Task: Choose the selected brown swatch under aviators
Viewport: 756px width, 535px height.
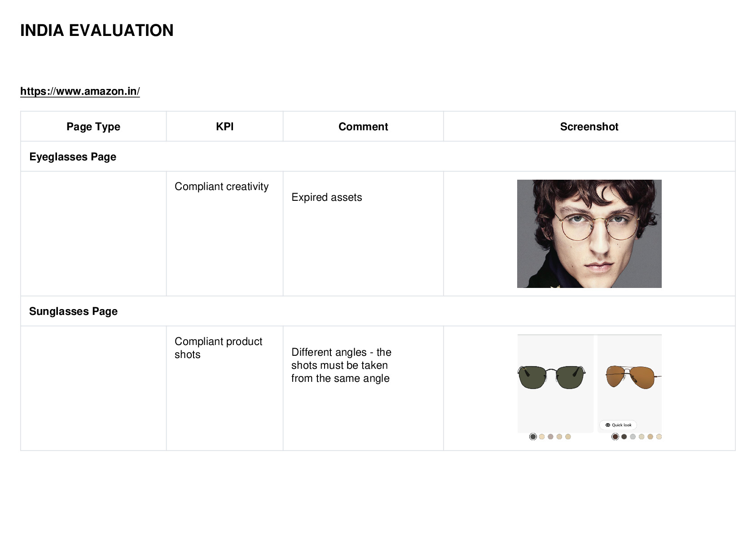Action: (x=615, y=437)
